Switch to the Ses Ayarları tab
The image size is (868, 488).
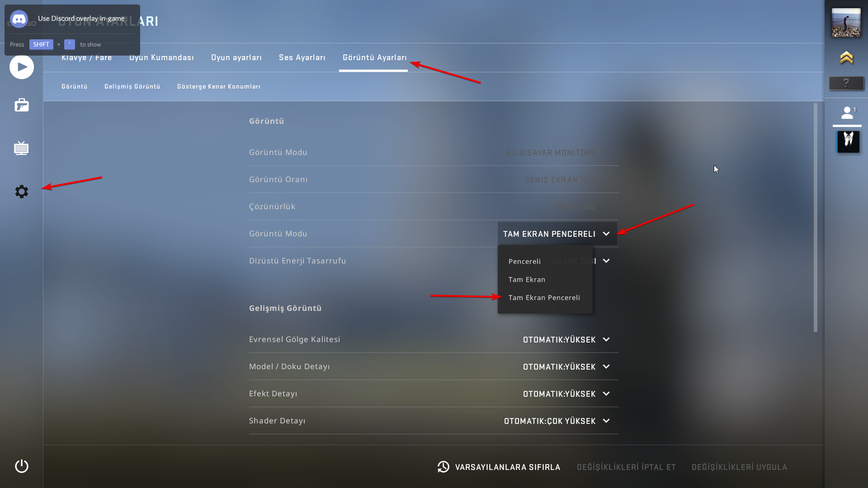click(x=302, y=57)
